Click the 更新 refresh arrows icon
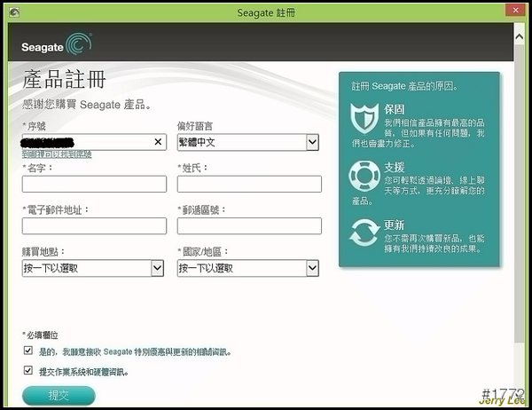The height and width of the screenshot is (410, 532). 364,233
